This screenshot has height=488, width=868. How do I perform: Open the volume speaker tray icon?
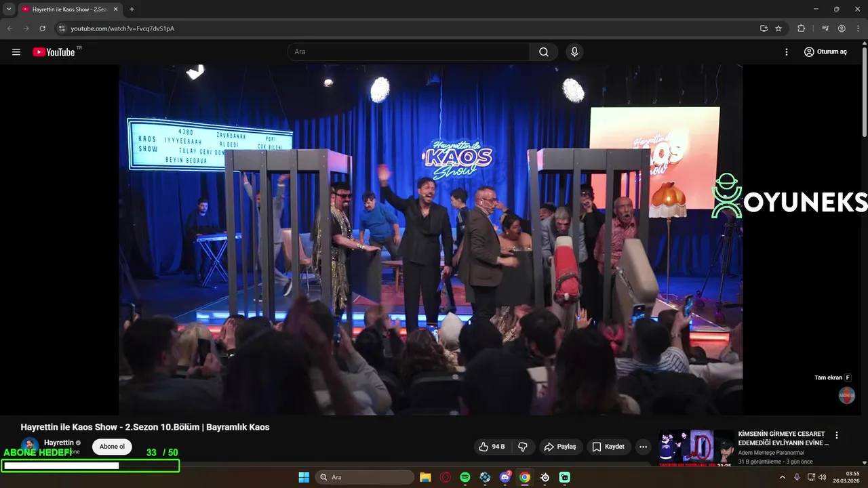pyautogui.click(x=823, y=477)
